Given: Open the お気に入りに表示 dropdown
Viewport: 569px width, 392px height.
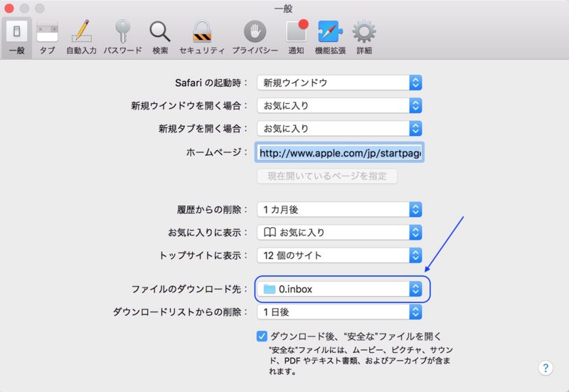Looking at the screenshot, I should tap(339, 233).
